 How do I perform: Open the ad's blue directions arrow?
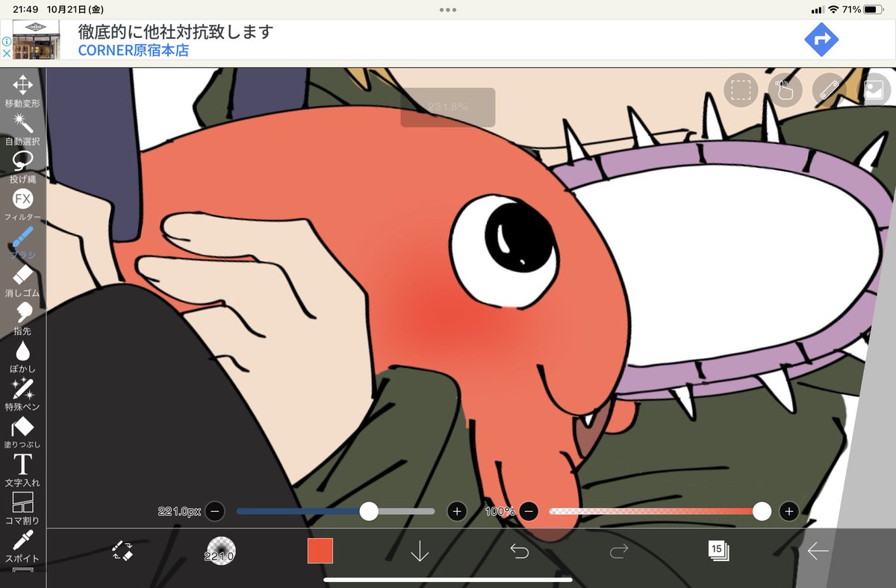(x=821, y=40)
